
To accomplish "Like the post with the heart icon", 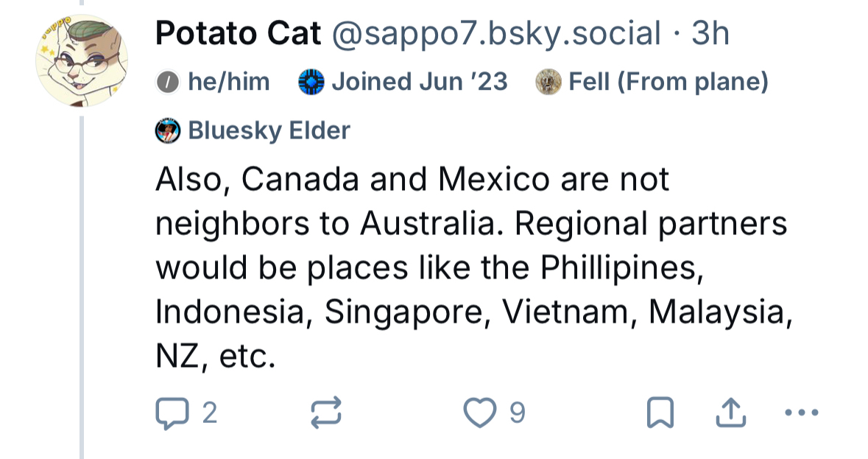I will (480, 413).
